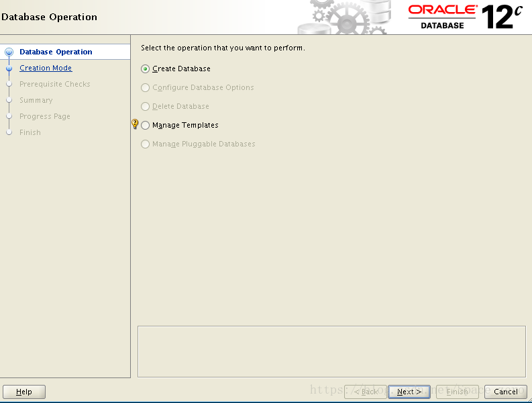Image resolution: width=532 pixels, height=403 pixels.
Task: Click the Finish step in the sidebar
Action: point(30,132)
